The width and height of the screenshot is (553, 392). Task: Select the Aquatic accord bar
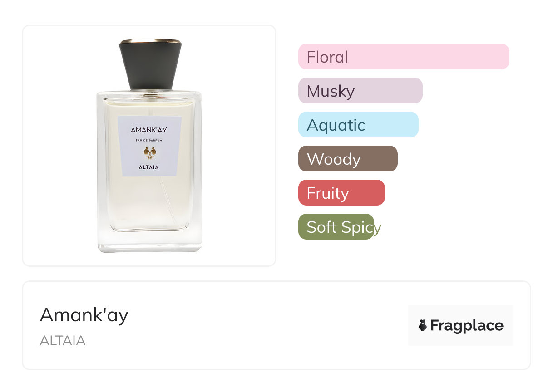click(x=358, y=125)
